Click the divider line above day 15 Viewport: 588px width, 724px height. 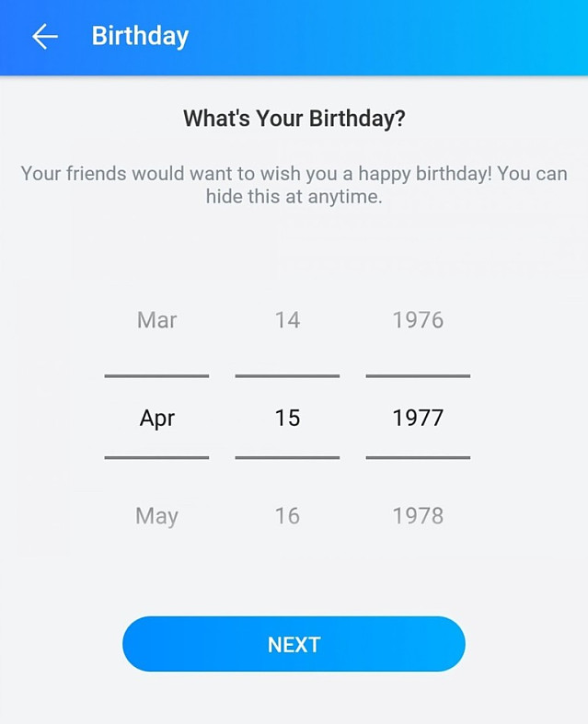pos(287,375)
